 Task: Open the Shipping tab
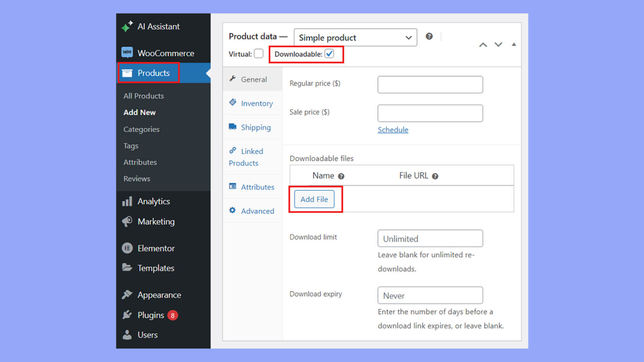point(256,127)
